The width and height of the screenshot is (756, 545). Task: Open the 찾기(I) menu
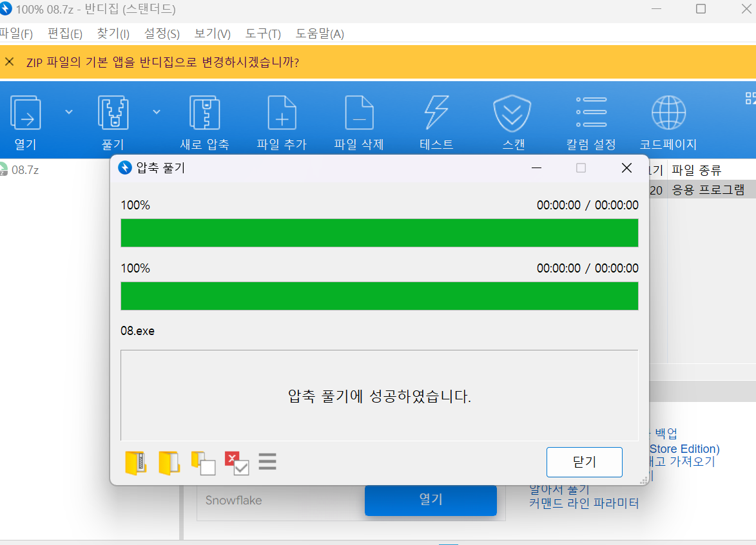point(113,33)
